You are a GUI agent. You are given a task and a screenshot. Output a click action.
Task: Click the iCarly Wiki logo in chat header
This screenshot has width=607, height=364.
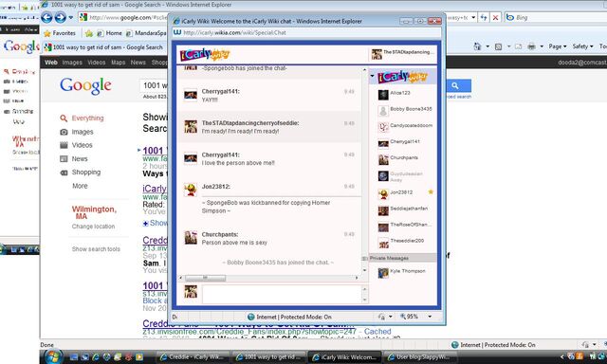pos(205,55)
